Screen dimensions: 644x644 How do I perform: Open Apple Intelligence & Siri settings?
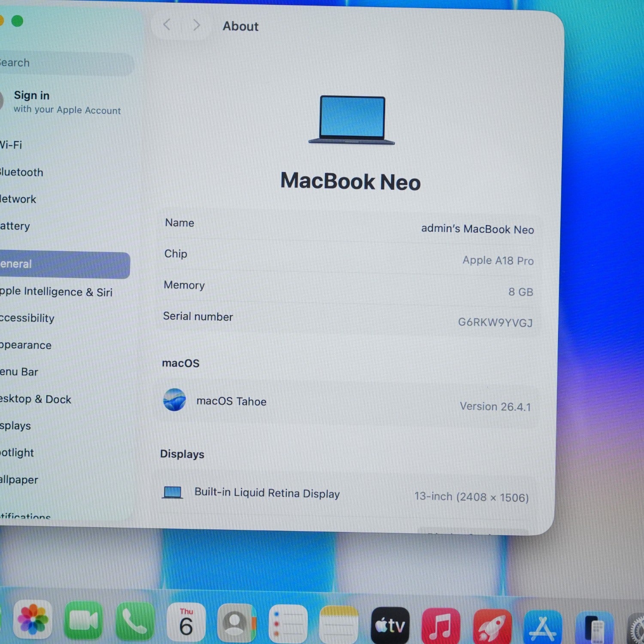[x=56, y=292]
